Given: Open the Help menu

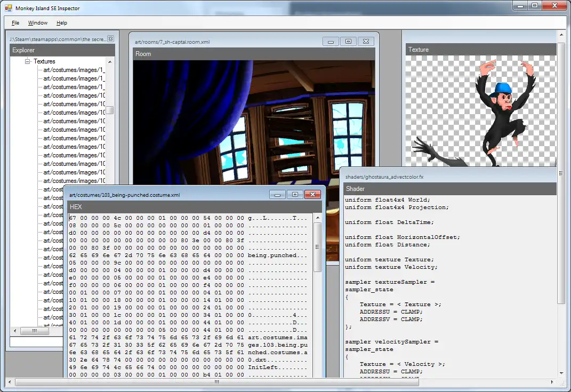Looking at the screenshot, I should pos(61,22).
